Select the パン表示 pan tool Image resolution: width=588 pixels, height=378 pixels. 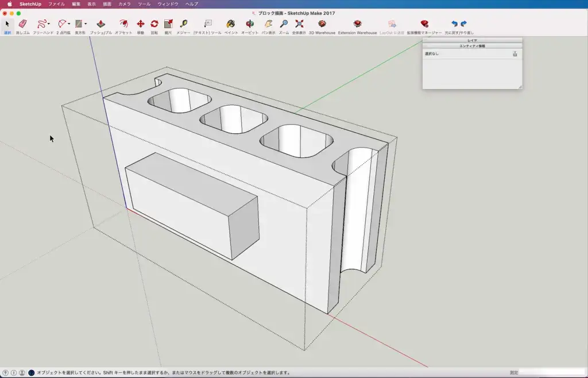point(268,24)
